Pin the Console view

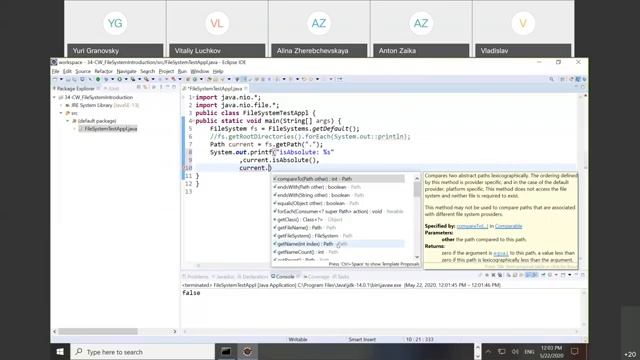pos(543,275)
